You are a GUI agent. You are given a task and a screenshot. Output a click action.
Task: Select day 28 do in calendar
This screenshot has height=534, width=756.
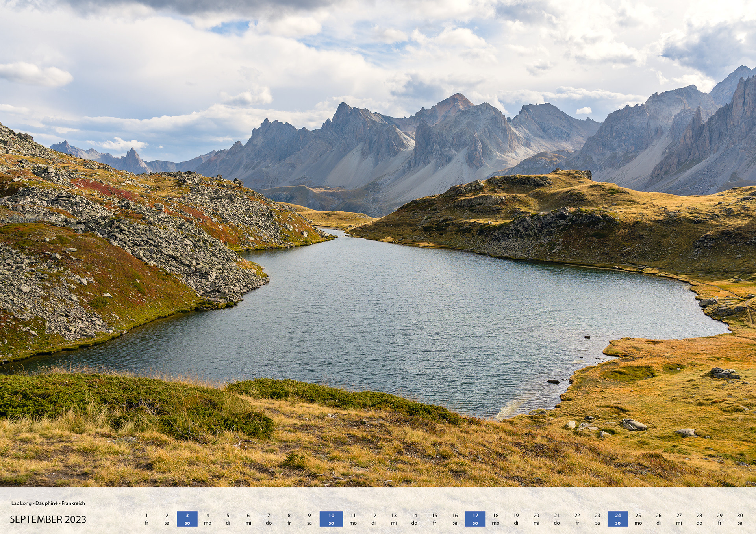coord(699,519)
